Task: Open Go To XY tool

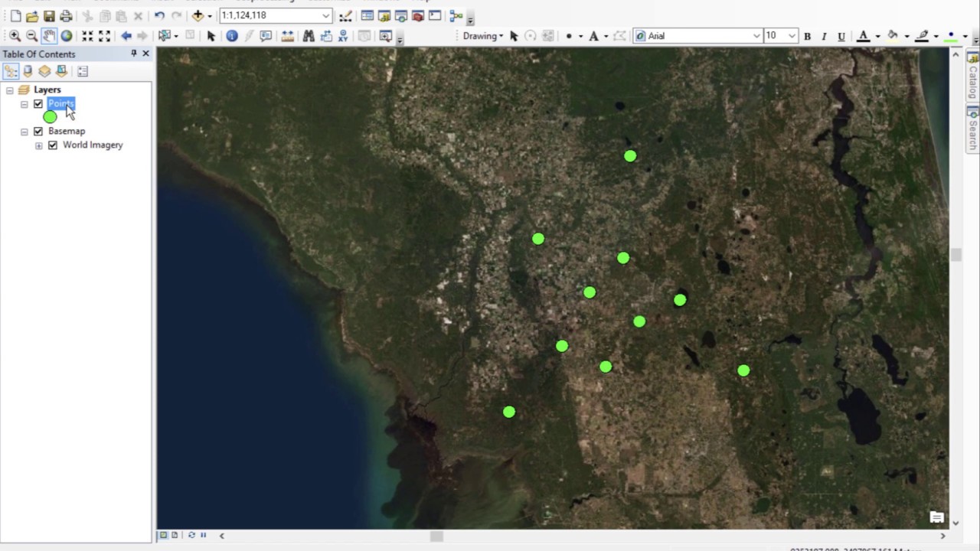Action: pyautogui.click(x=343, y=36)
